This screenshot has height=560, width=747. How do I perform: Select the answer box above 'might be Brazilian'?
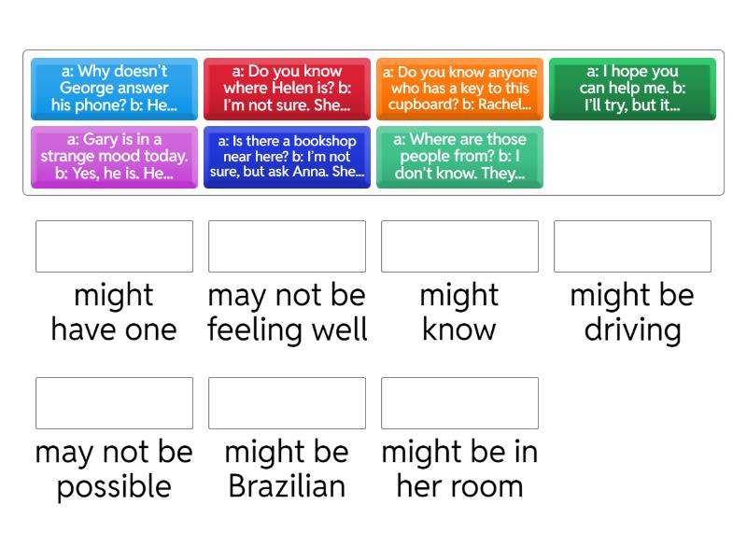[287, 403]
